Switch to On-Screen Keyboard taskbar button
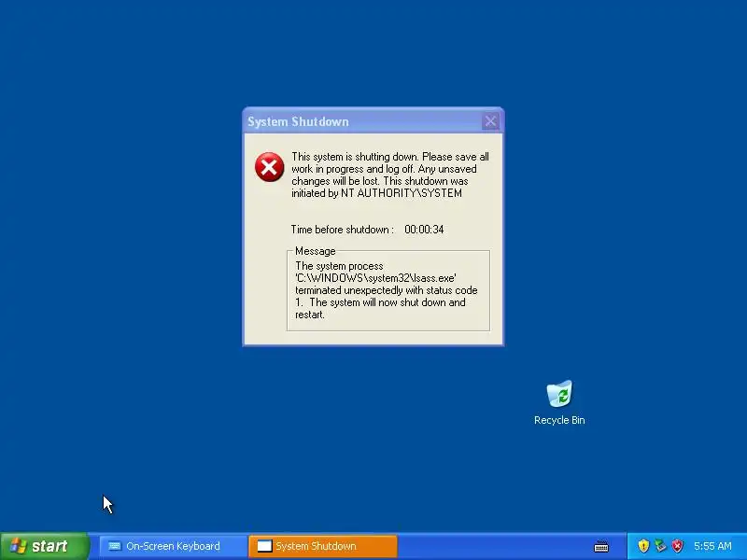 pos(173,546)
